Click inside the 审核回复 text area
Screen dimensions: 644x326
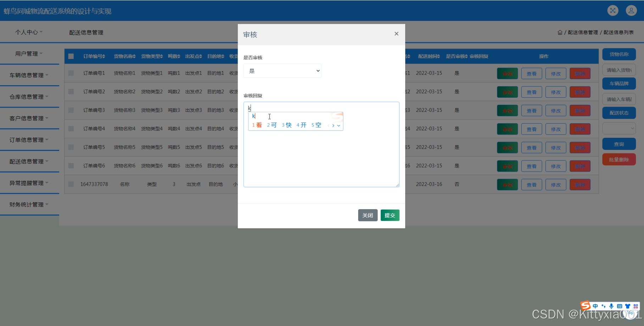(x=321, y=160)
